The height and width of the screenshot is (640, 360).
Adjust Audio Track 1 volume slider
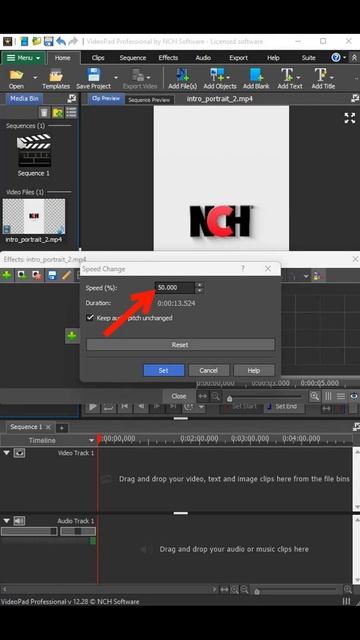click(29, 531)
